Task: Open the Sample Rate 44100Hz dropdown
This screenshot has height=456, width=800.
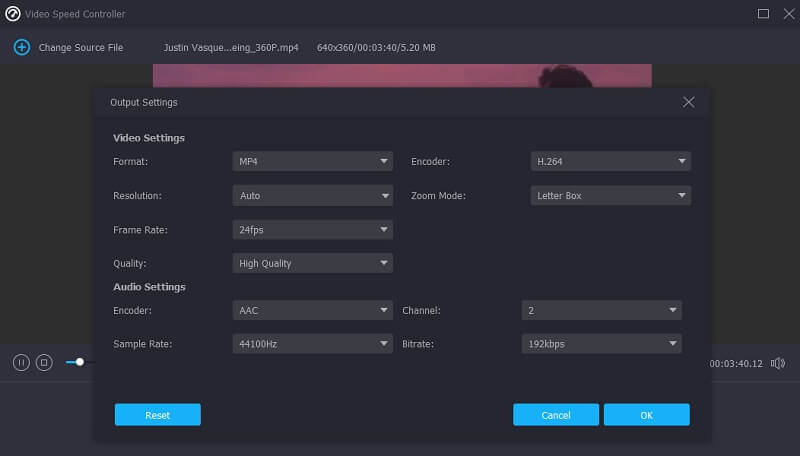Action: (x=312, y=344)
